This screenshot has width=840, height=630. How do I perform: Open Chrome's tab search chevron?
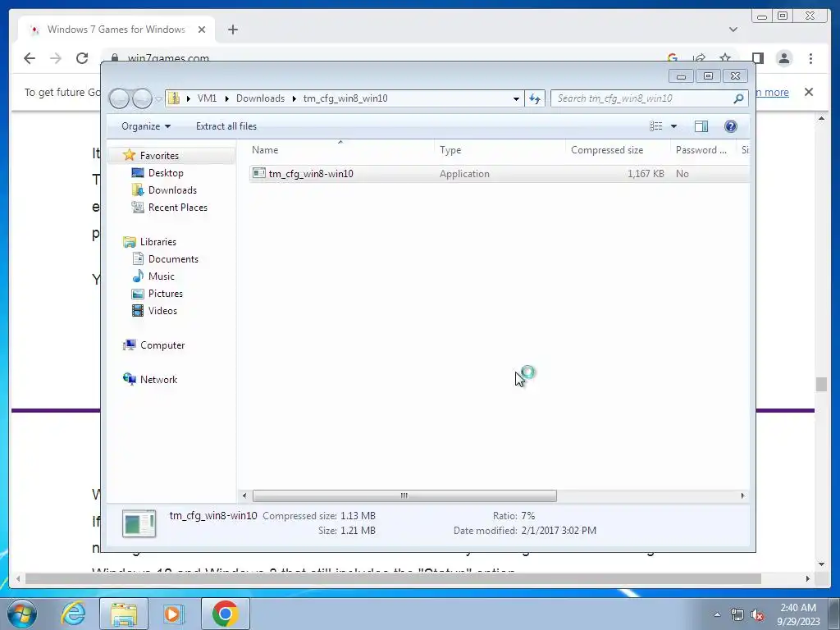click(733, 30)
